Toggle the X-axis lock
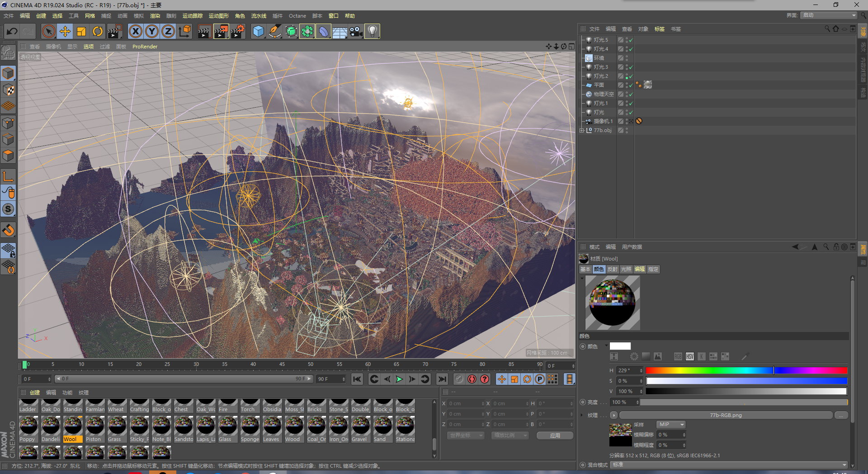This screenshot has height=474, width=868. pyautogui.click(x=135, y=31)
